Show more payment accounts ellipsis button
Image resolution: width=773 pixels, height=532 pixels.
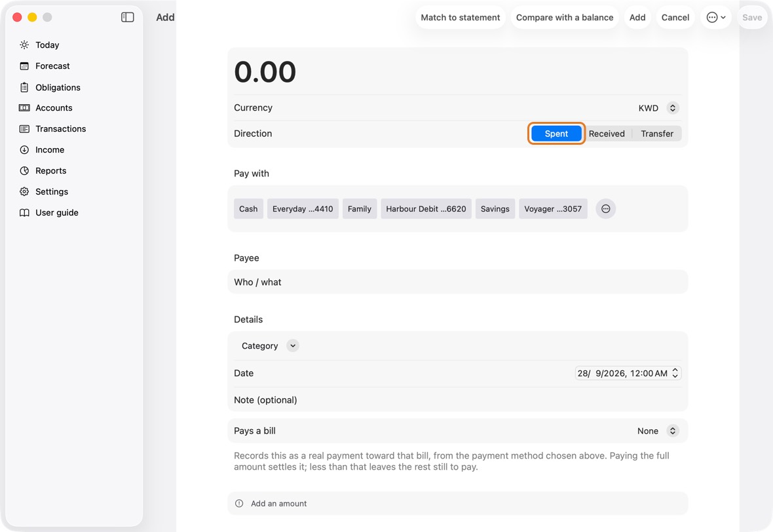tap(605, 208)
